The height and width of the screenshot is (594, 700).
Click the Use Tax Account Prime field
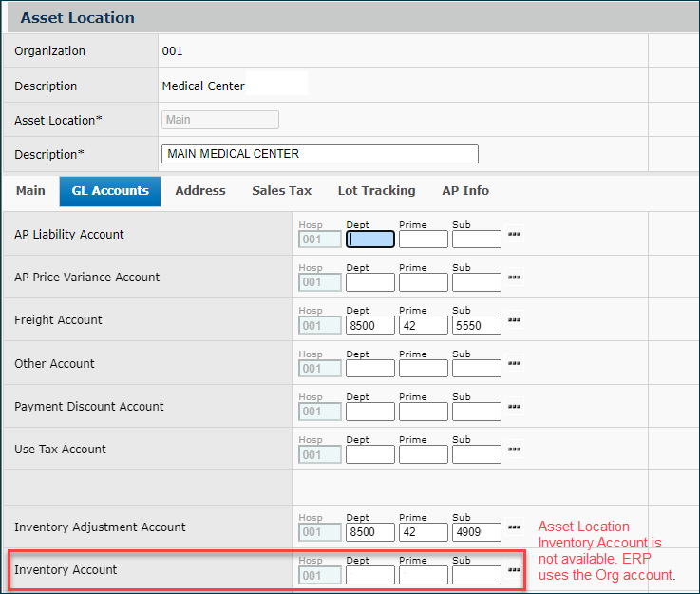[x=423, y=454]
